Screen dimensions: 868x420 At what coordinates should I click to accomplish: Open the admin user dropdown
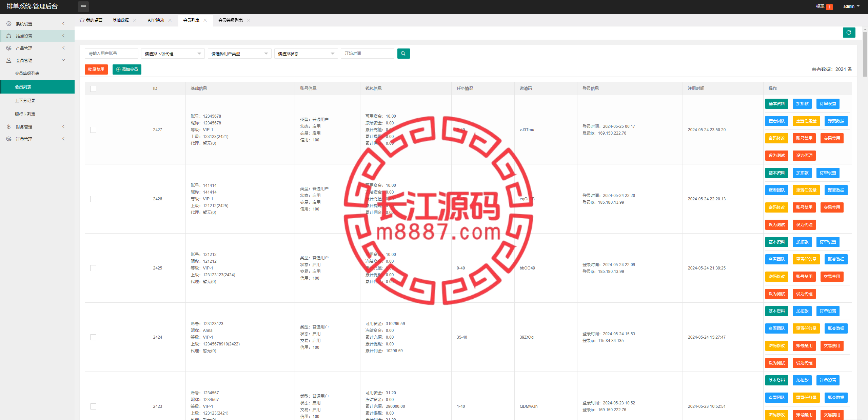[851, 6]
